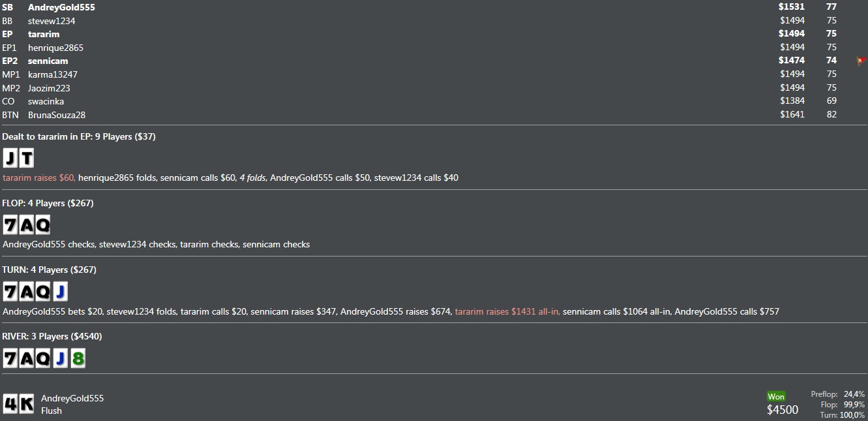Click the 4 card in the showdown hand
Viewport: 868px width, 421px height.
(10, 404)
